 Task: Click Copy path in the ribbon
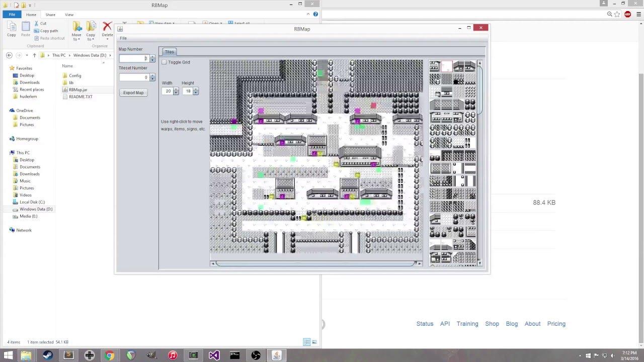point(46,31)
